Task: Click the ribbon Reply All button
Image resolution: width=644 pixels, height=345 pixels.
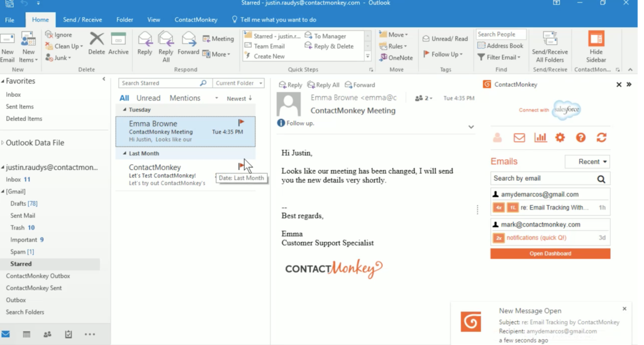Action: coord(166,47)
